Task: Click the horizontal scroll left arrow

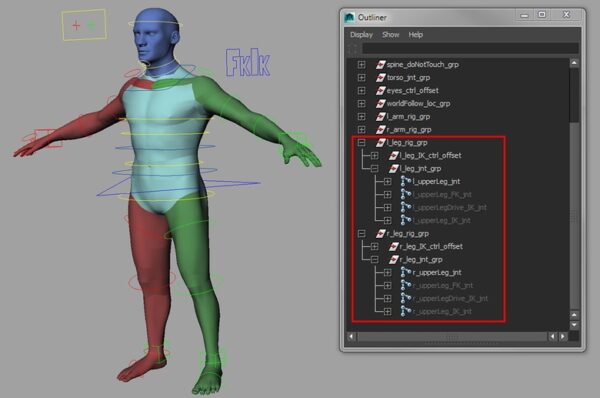Action: 351,336
